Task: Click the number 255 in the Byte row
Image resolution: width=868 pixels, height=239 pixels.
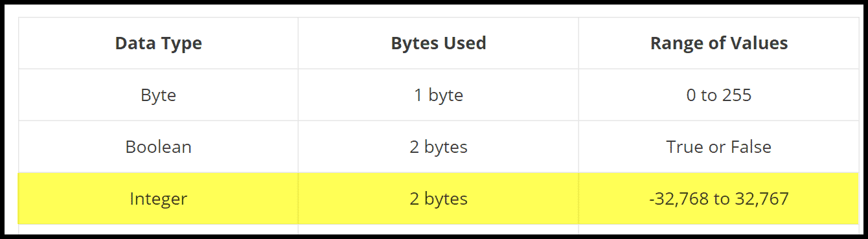Action: (x=737, y=95)
